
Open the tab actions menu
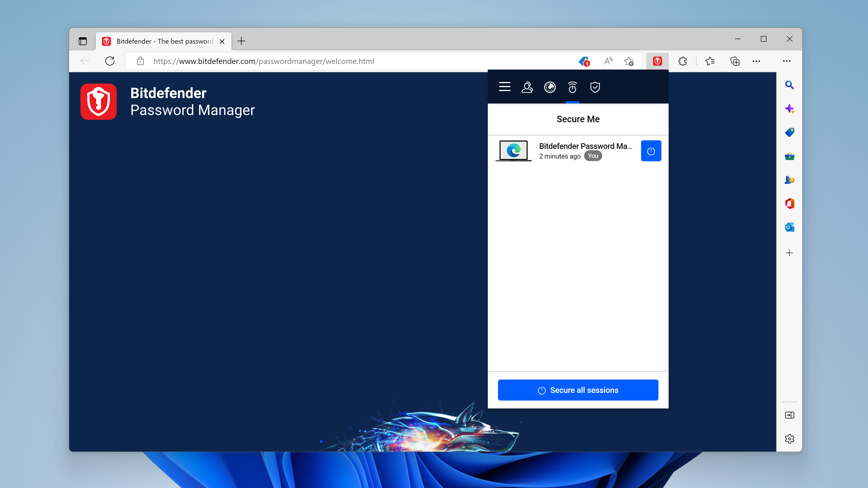83,41
